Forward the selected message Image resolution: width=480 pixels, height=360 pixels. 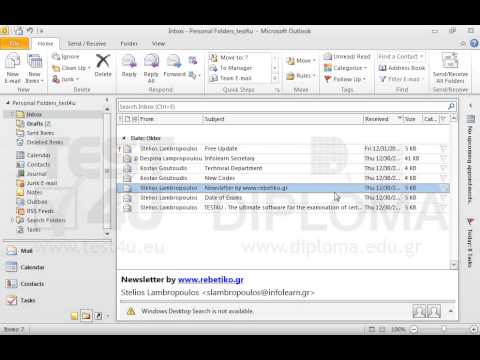pos(174,66)
